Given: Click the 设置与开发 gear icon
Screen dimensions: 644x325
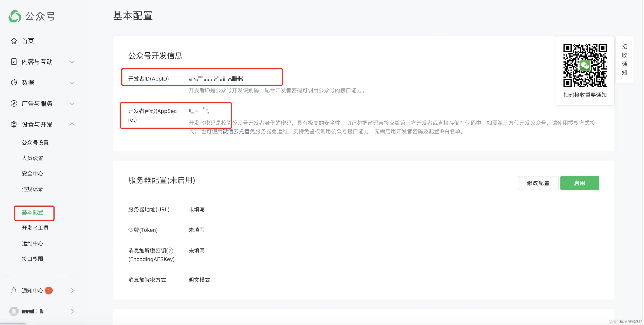Looking at the screenshot, I should pyautogui.click(x=14, y=124).
